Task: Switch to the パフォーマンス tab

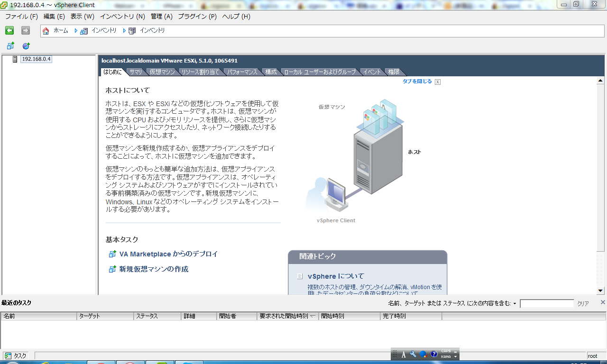Action: (x=242, y=72)
